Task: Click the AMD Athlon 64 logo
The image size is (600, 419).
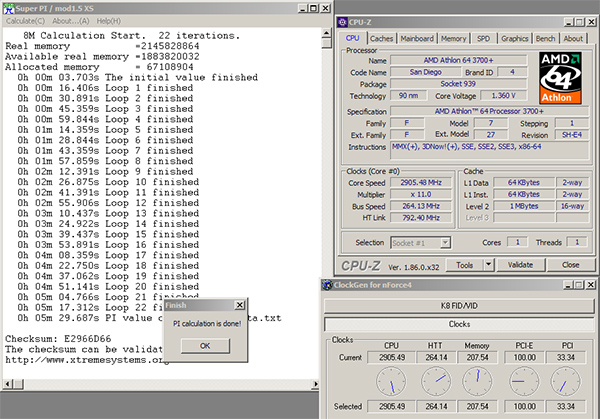Action: (561, 78)
